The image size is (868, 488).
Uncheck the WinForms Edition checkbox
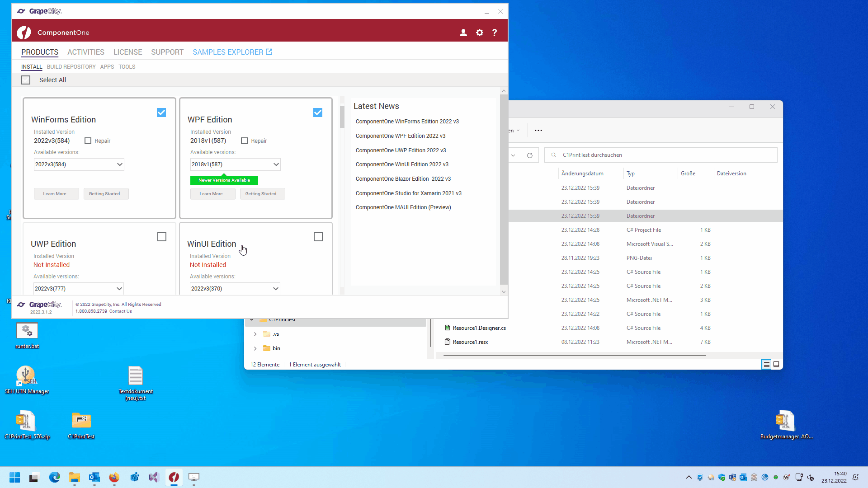coord(161,113)
